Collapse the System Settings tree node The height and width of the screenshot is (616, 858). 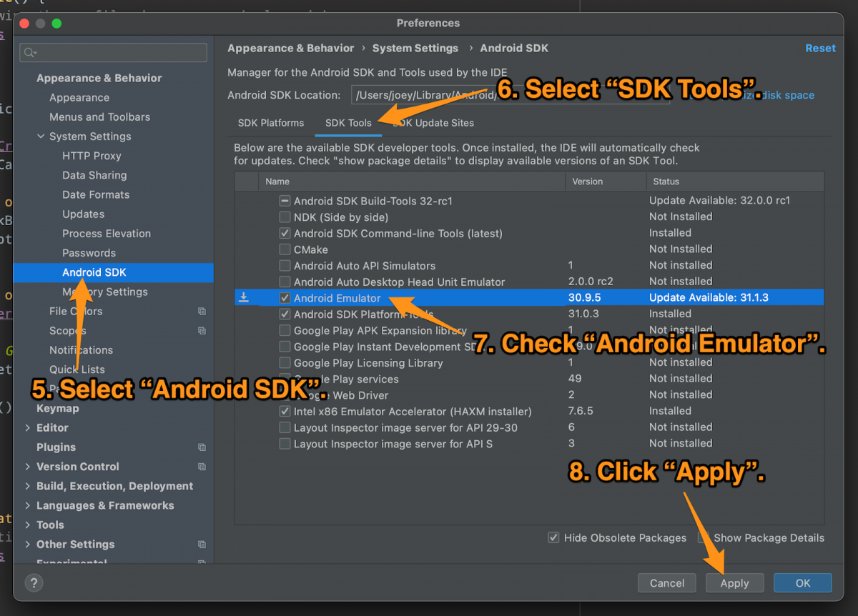(40, 136)
